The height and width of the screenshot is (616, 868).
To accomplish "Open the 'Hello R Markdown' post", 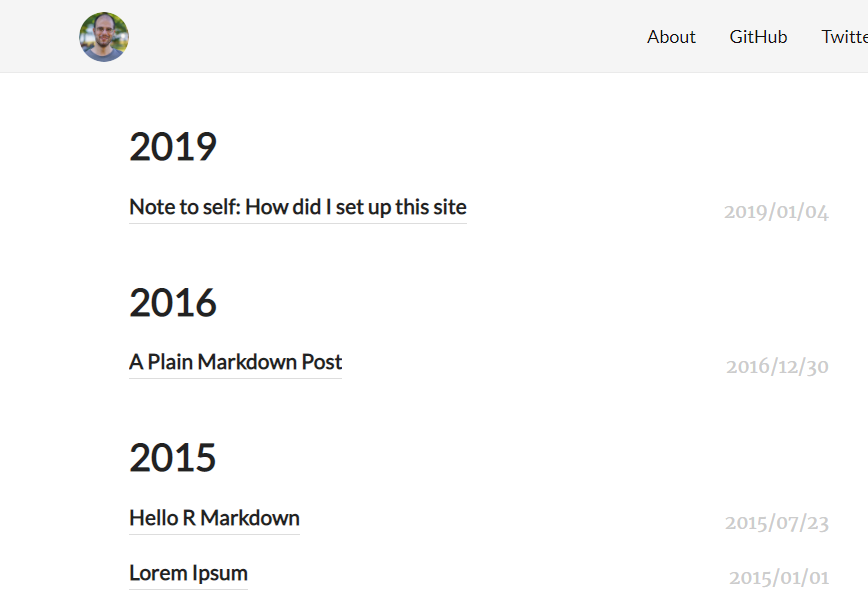I will [x=214, y=518].
